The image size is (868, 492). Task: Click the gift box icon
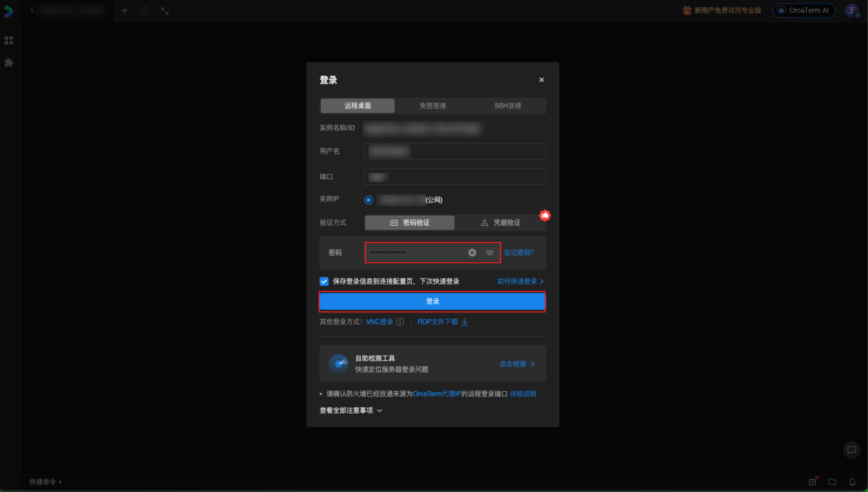(687, 11)
